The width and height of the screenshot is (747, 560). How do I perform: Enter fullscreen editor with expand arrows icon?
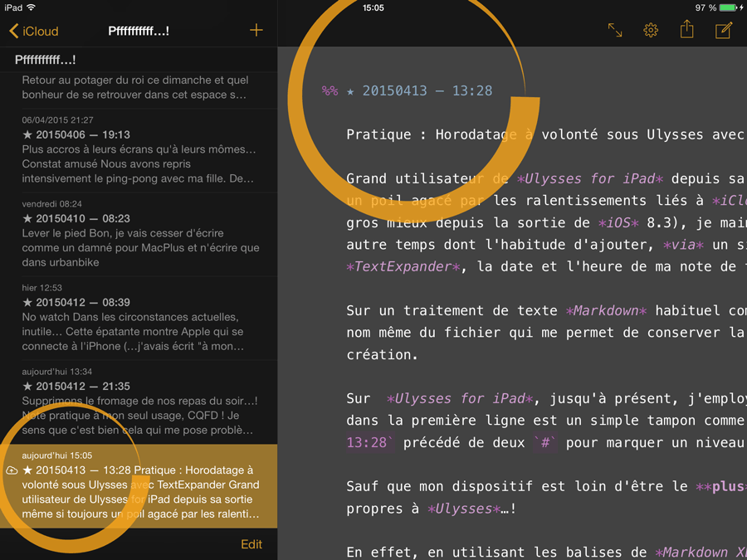coord(615,31)
